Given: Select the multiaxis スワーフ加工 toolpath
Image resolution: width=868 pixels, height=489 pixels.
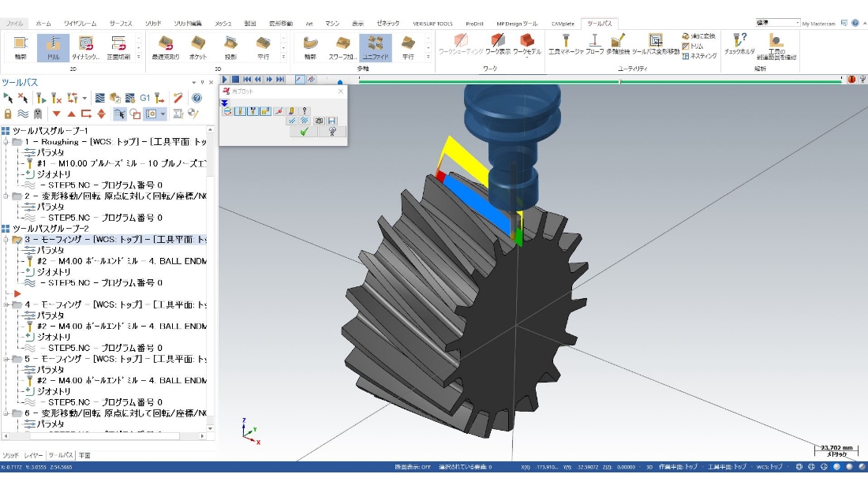Looking at the screenshot, I should pyautogui.click(x=342, y=47).
